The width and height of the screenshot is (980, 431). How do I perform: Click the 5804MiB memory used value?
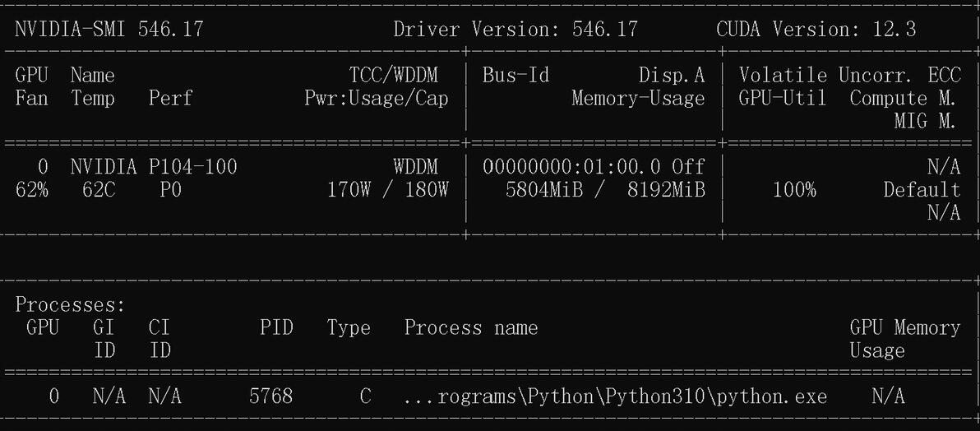[542, 190]
